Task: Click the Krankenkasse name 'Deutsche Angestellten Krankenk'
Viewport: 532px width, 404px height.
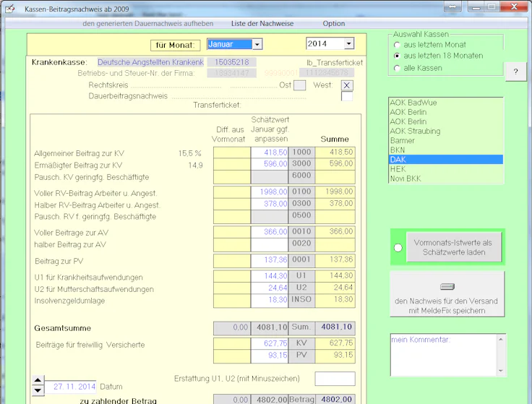Action: 150,62
